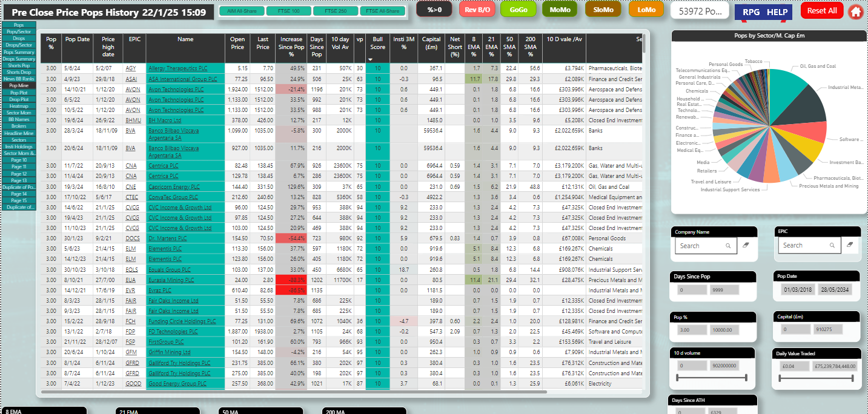This screenshot has width=868, height=414.
Task: Toggle the FTSE 250 index filter
Action: point(336,11)
